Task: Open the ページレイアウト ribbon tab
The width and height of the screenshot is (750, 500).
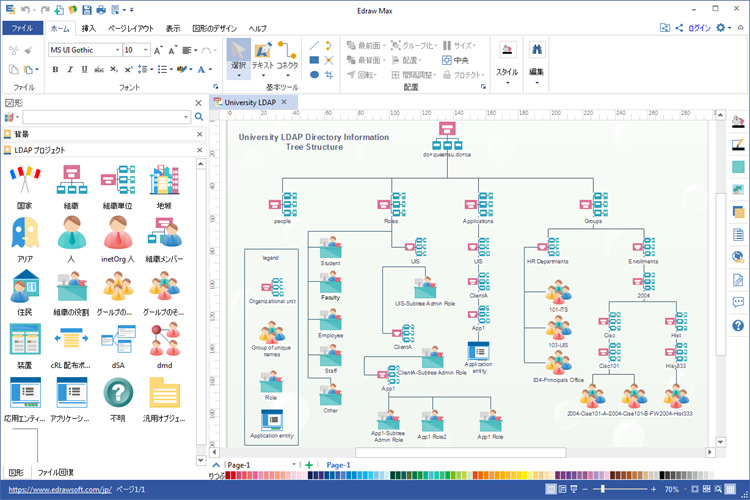Action: tap(131, 28)
